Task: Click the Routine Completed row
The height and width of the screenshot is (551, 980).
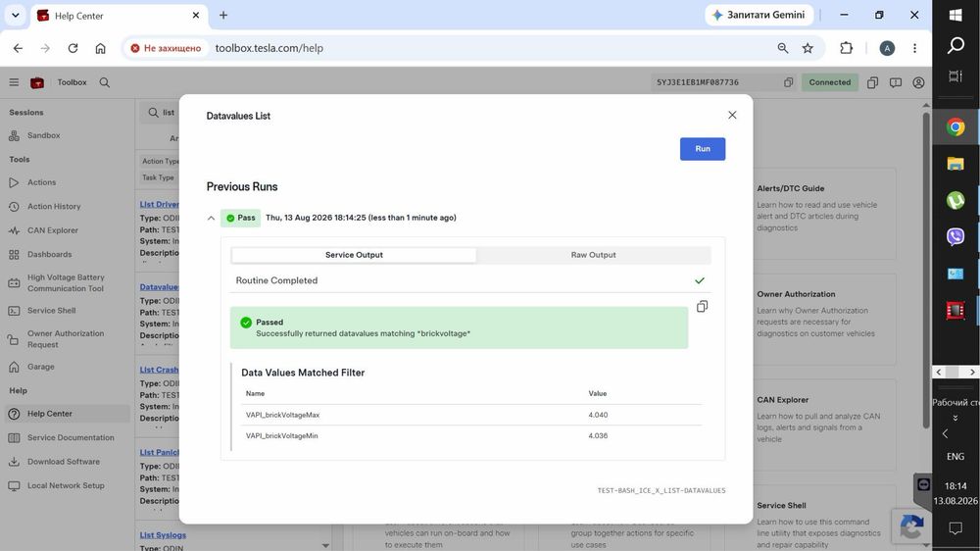Action: pyautogui.click(x=470, y=280)
